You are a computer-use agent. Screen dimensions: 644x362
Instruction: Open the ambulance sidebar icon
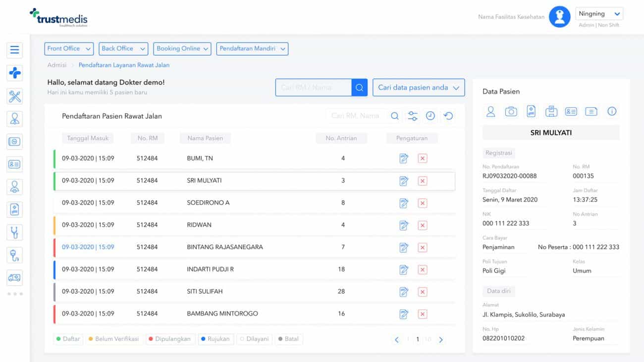[x=14, y=277]
